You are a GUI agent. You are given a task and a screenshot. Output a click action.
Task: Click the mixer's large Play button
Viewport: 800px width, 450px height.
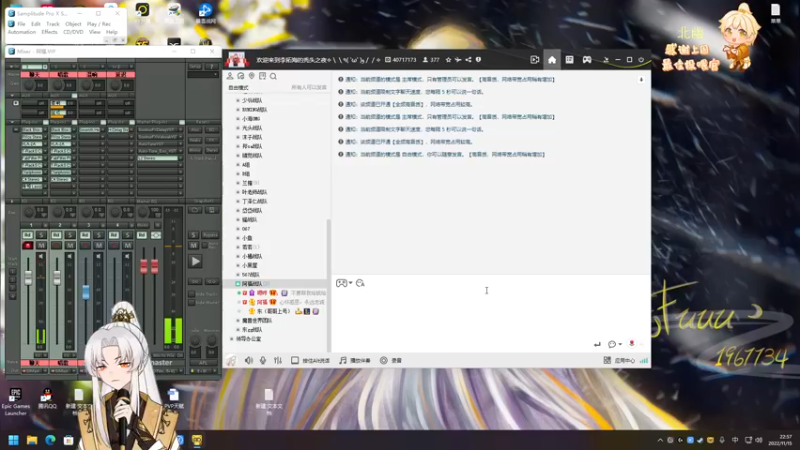pos(195,261)
